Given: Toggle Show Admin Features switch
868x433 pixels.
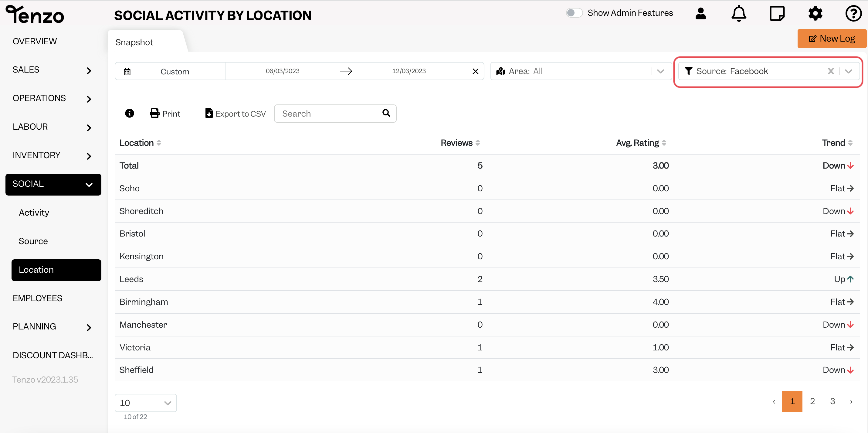Looking at the screenshot, I should tap(574, 13).
